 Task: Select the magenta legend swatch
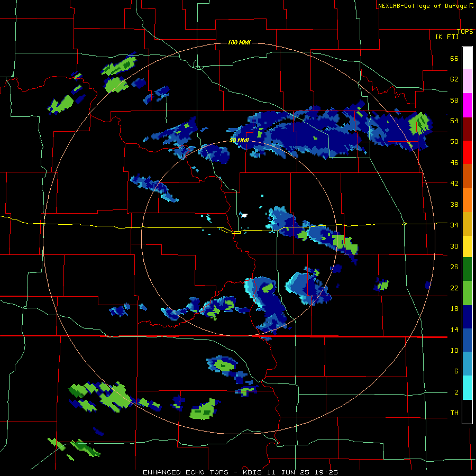tap(467, 105)
